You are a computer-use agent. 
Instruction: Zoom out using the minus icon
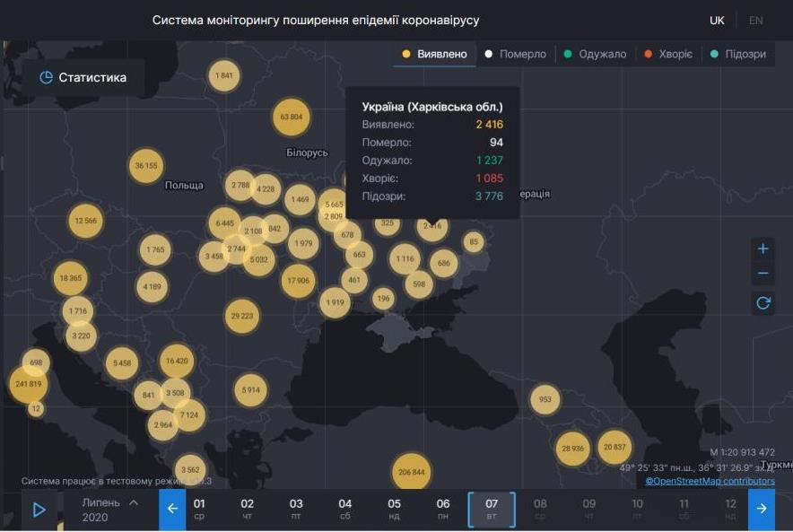762,274
